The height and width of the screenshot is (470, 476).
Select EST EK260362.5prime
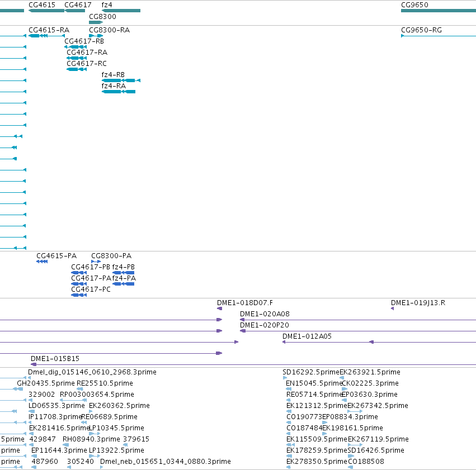(119, 406)
